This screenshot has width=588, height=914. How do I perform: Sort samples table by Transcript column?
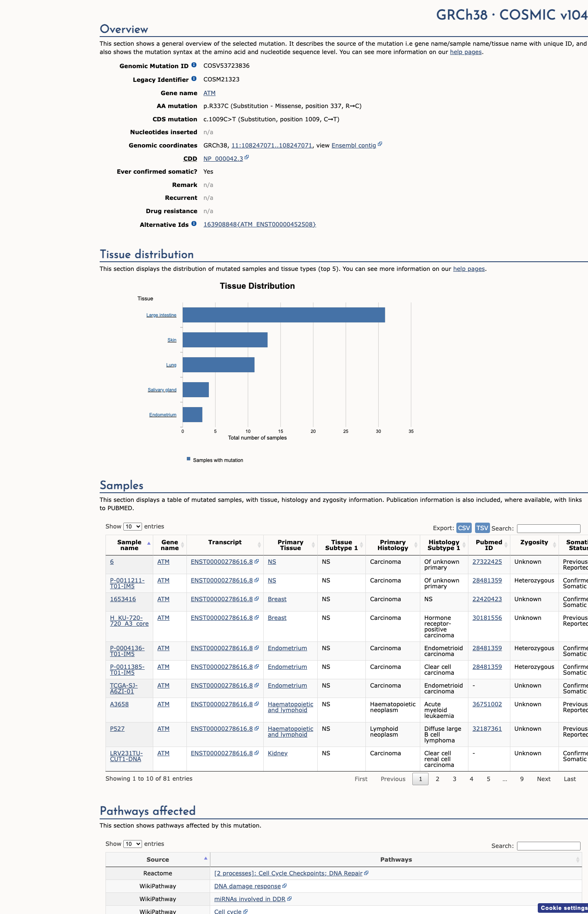[259, 545]
